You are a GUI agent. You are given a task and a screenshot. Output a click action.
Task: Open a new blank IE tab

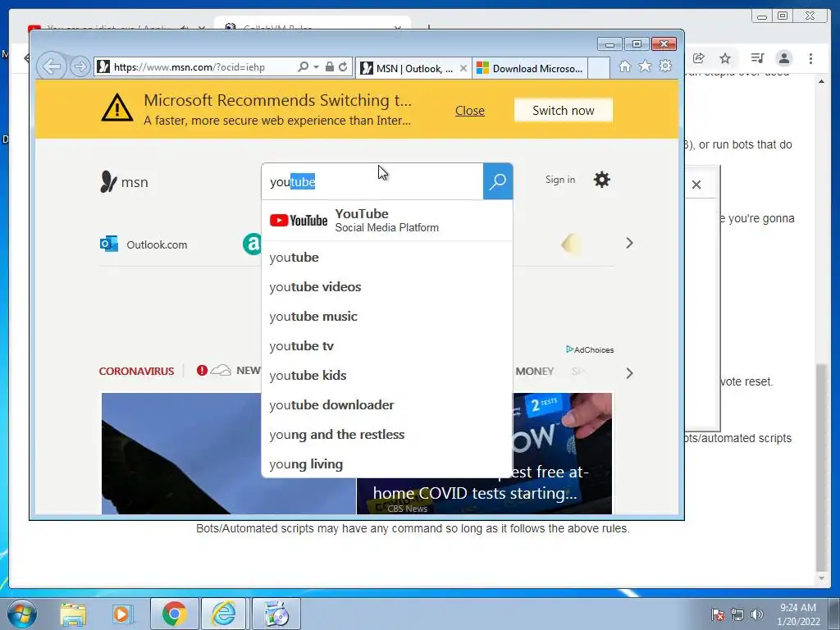(599, 69)
